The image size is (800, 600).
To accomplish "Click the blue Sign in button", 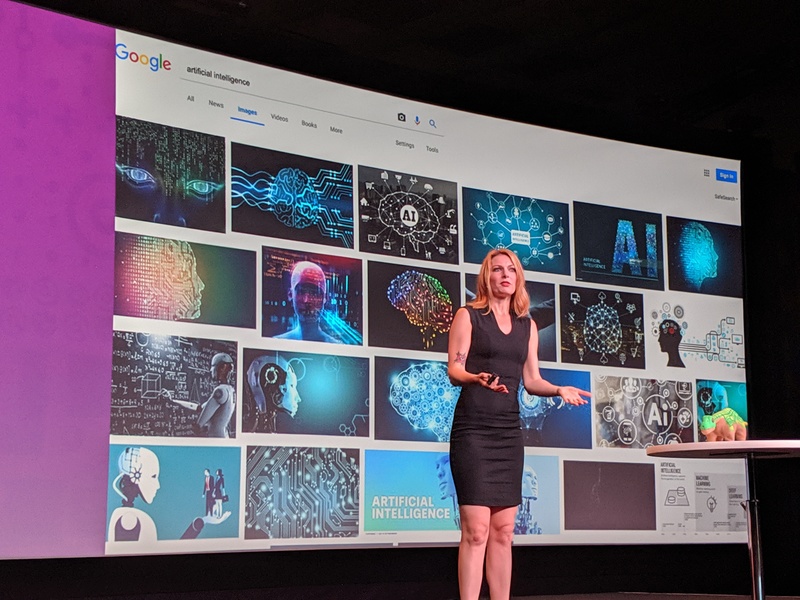I will [726, 176].
